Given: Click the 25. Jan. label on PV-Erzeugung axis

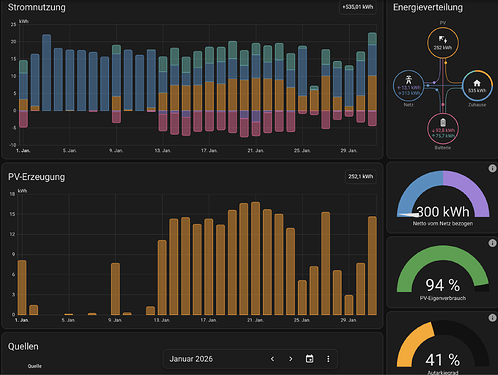Looking at the screenshot, I should point(302,320).
